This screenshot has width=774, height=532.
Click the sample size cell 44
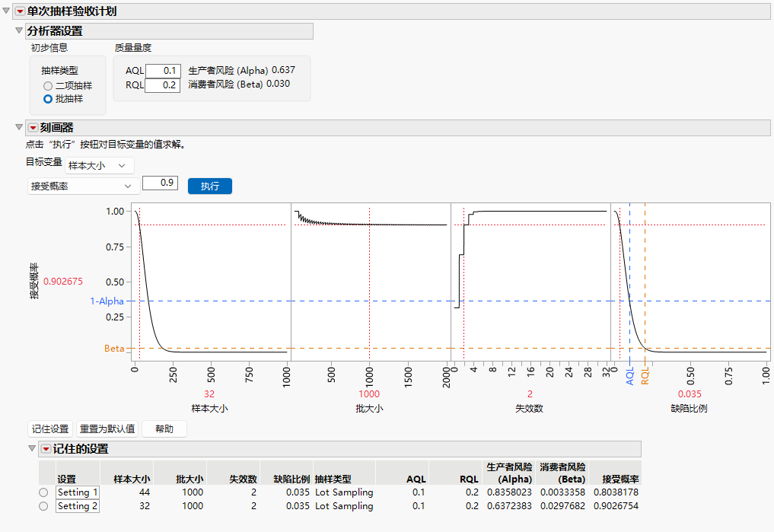(x=145, y=492)
